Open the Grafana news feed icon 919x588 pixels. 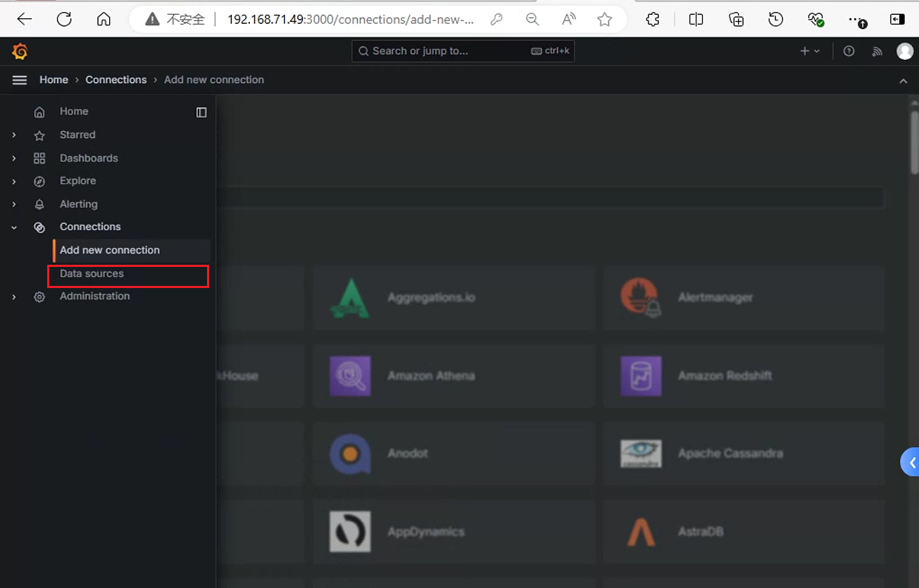(x=877, y=51)
